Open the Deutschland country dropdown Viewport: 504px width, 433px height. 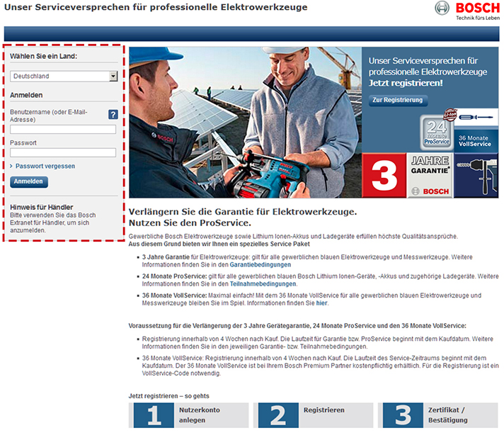64,77
